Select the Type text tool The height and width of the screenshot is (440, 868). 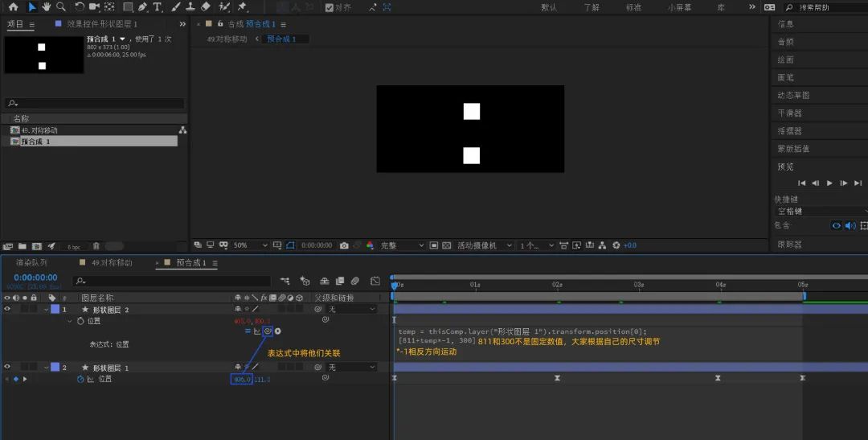[x=158, y=7]
